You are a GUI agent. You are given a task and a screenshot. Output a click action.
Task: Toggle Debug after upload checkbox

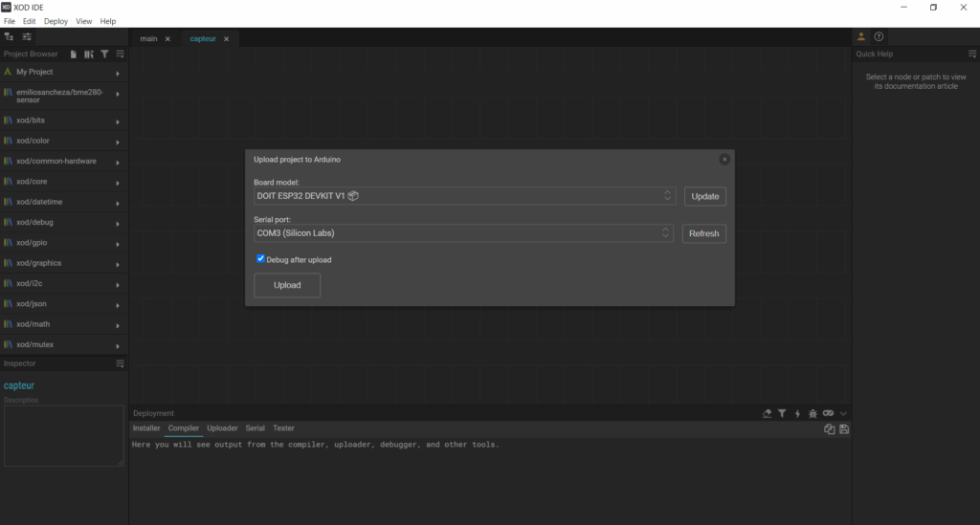(x=260, y=258)
